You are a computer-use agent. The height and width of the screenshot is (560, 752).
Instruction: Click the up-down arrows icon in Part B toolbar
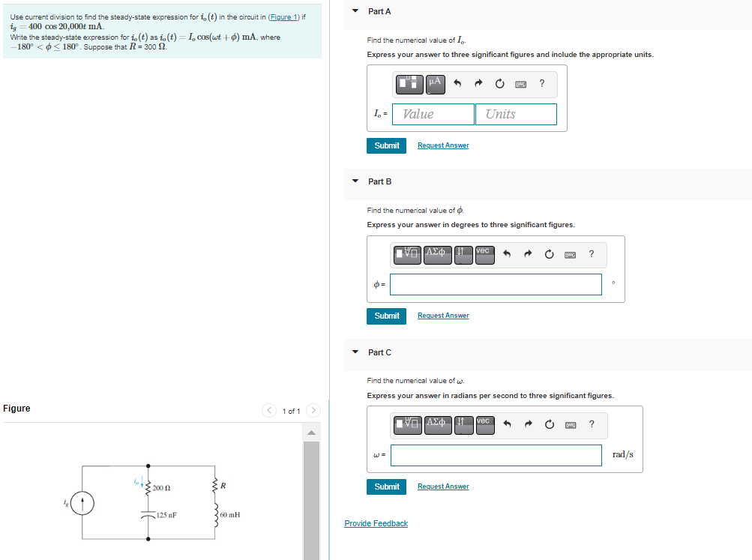[x=463, y=255]
